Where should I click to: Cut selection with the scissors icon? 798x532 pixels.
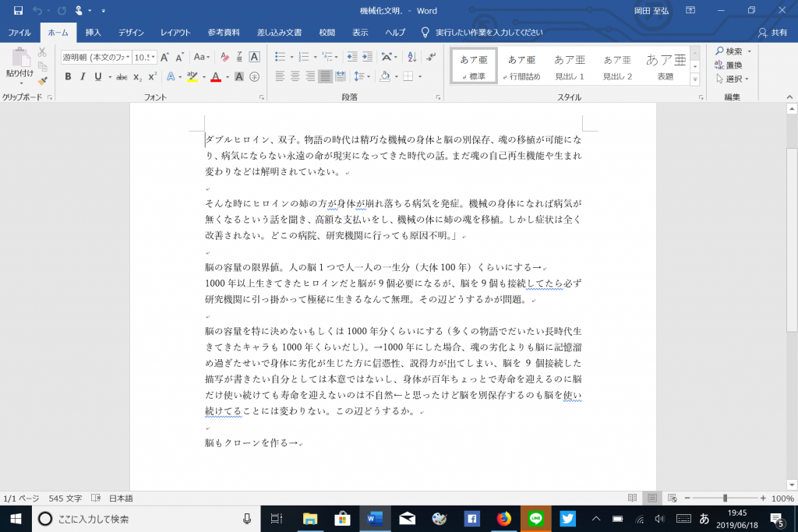pyautogui.click(x=42, y=52)
